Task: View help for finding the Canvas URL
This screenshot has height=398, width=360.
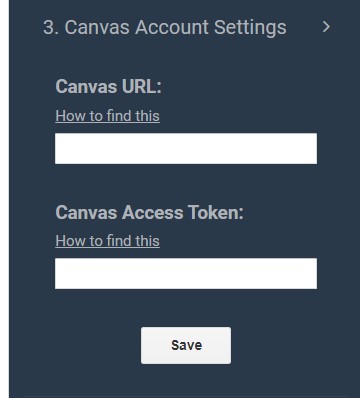Action: pos(107,116)
